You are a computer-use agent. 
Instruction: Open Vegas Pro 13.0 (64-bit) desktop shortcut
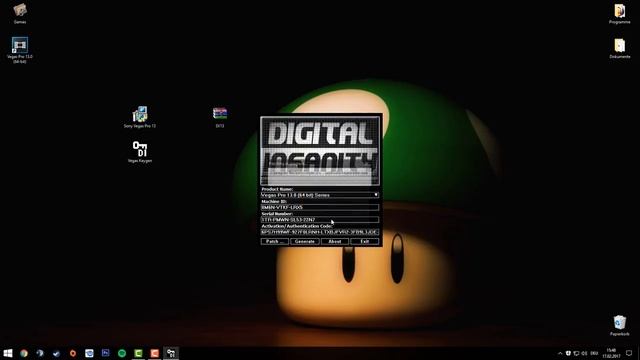point(20,50)
